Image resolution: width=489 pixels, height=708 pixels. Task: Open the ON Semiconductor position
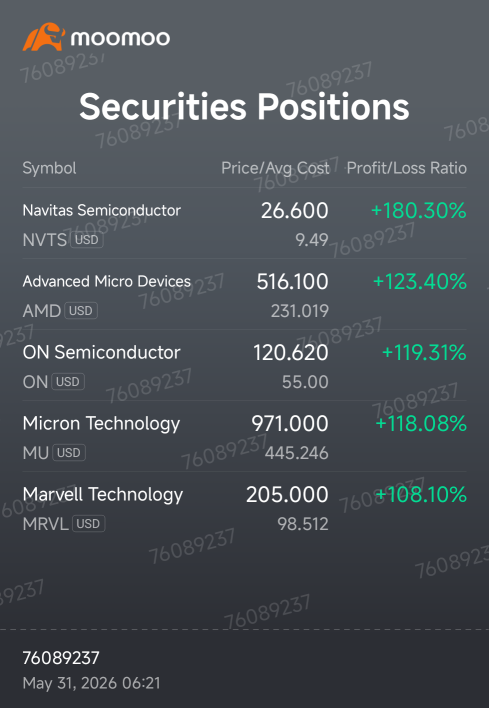tap(244, 365)
